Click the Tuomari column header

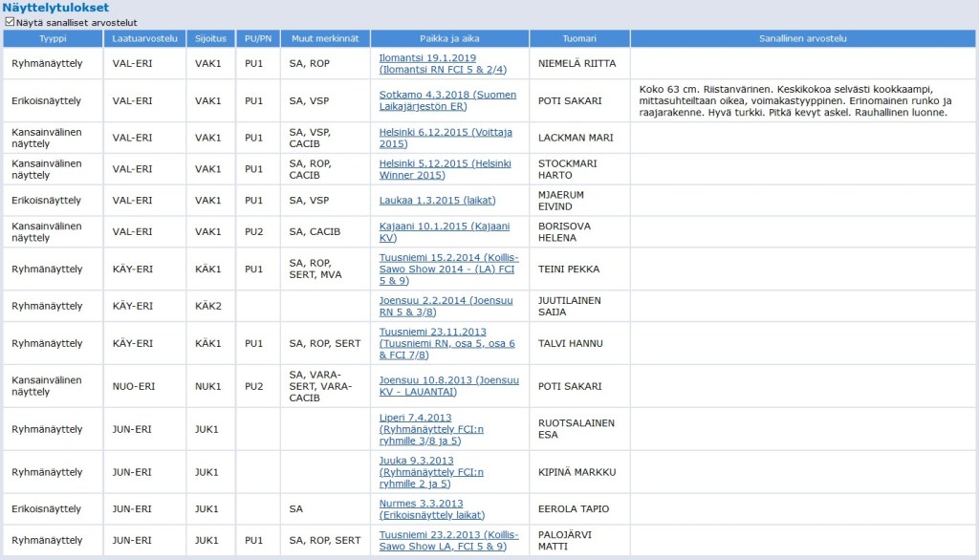(579, 38)
